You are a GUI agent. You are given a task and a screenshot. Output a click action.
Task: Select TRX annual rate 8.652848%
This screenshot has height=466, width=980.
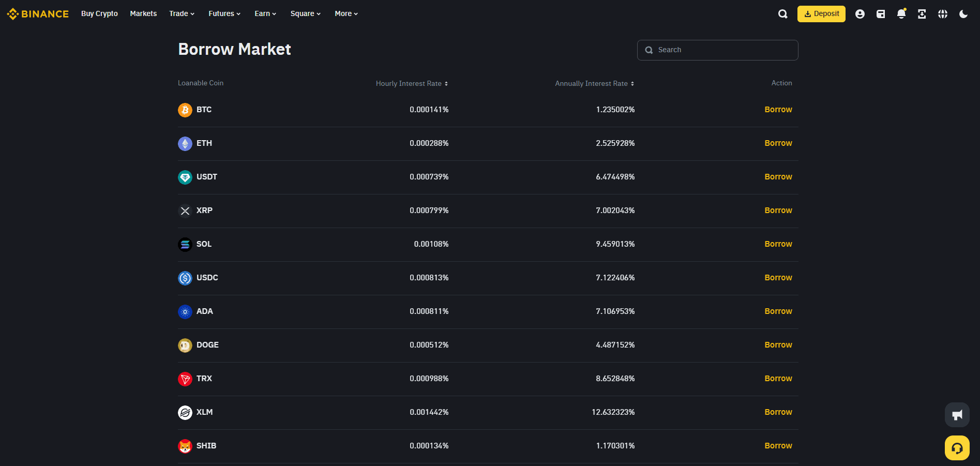point(615,379)
